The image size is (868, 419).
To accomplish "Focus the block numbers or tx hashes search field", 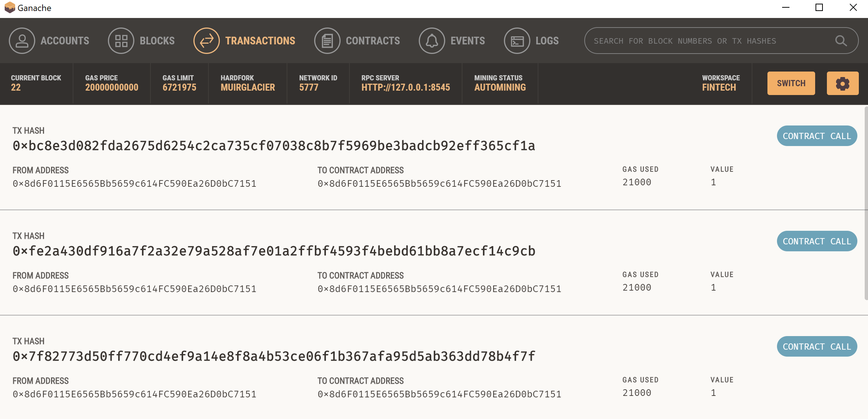I will click(x=712, y=41).
